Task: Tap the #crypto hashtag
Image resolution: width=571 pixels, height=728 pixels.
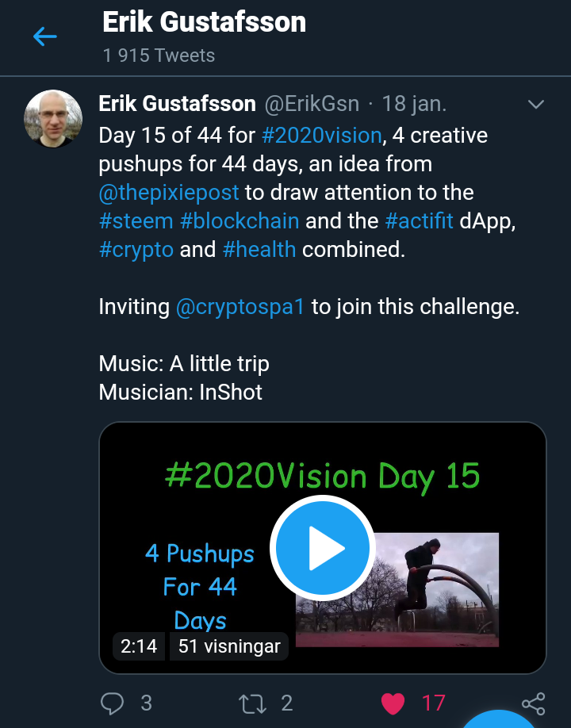Action: click(136, 250)
